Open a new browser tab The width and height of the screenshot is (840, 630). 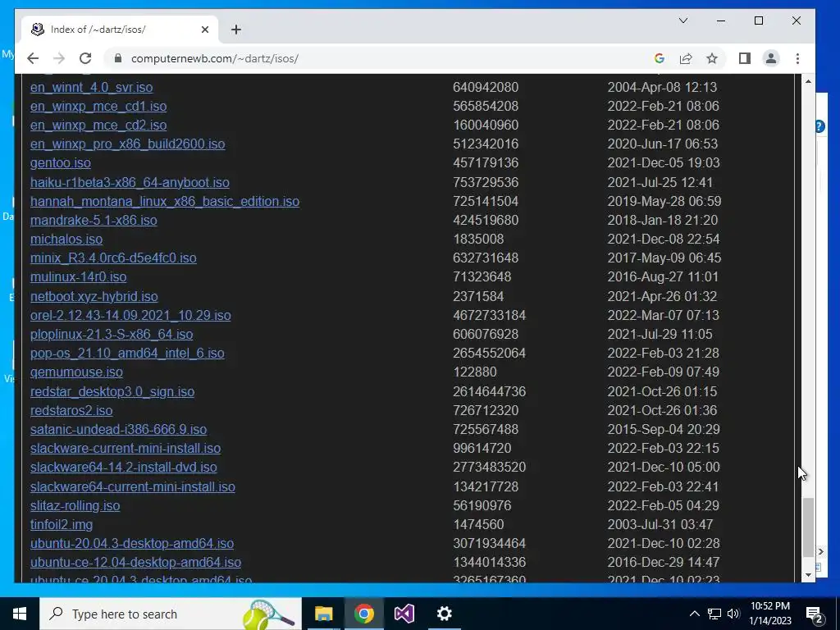(x=236, y=30)
